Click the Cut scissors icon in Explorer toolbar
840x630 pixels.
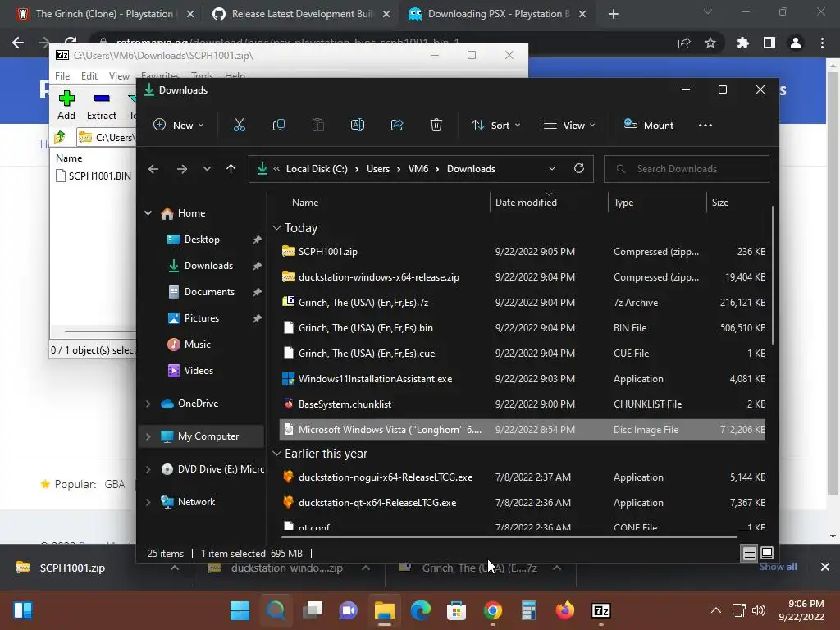[239, 125]
